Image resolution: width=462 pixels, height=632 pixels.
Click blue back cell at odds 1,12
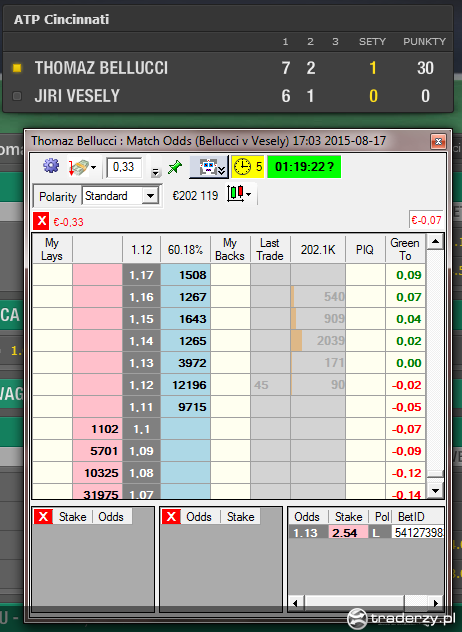pyautogui.click(x=185, y=385)
